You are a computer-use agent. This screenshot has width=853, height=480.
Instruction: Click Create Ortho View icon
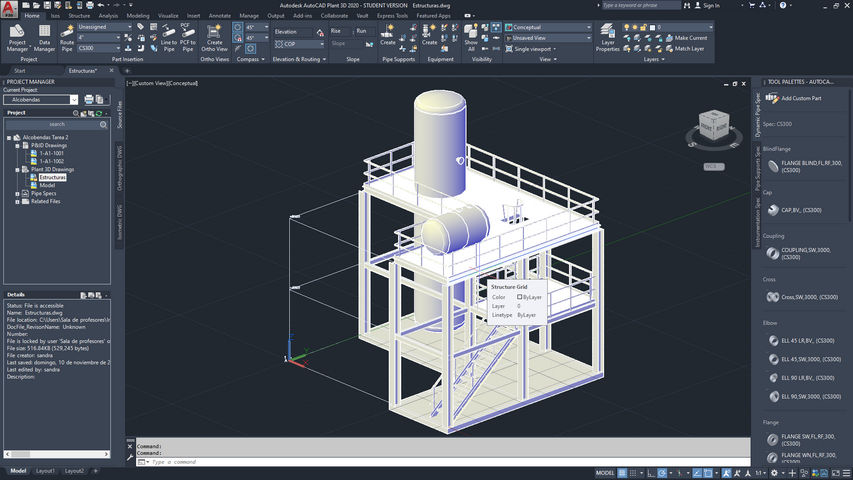pyautogui.click(x=214, y=36)
